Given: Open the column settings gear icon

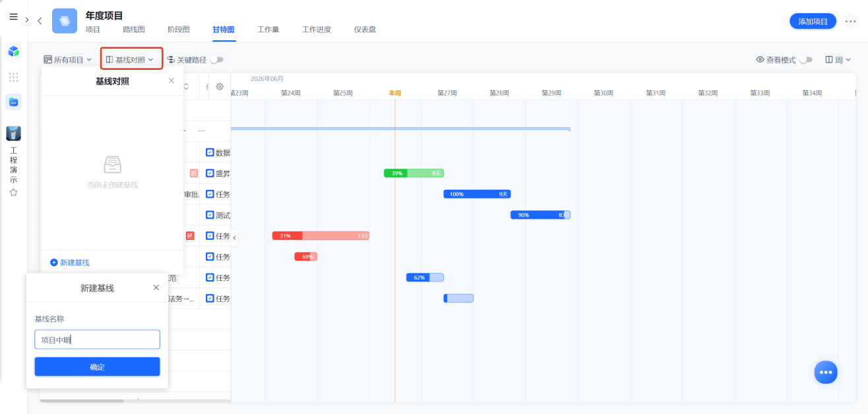Looking at the screenshot, I should pyautogui.click(x=220, y=86).
